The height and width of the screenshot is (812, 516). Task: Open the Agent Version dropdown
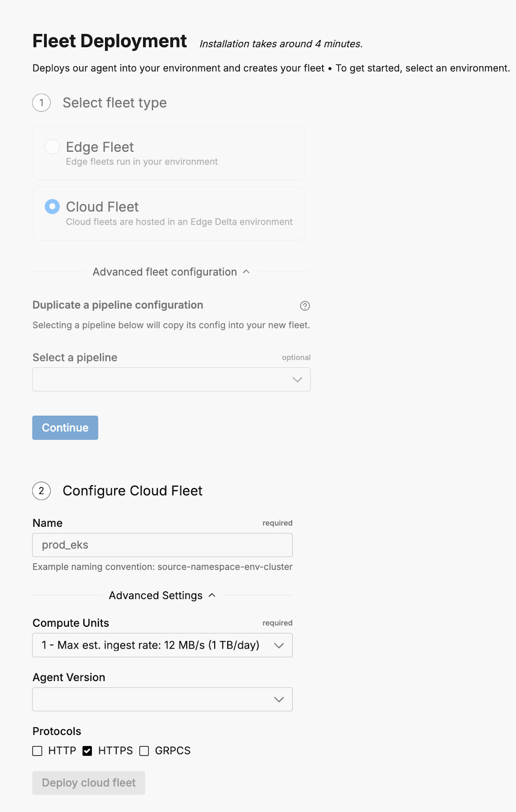point(152,699)
